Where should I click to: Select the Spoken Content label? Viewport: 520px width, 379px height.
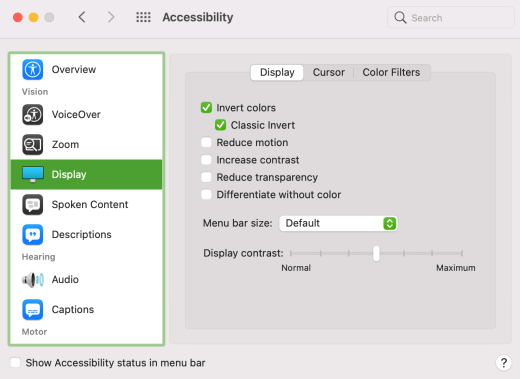coord(90,205)
